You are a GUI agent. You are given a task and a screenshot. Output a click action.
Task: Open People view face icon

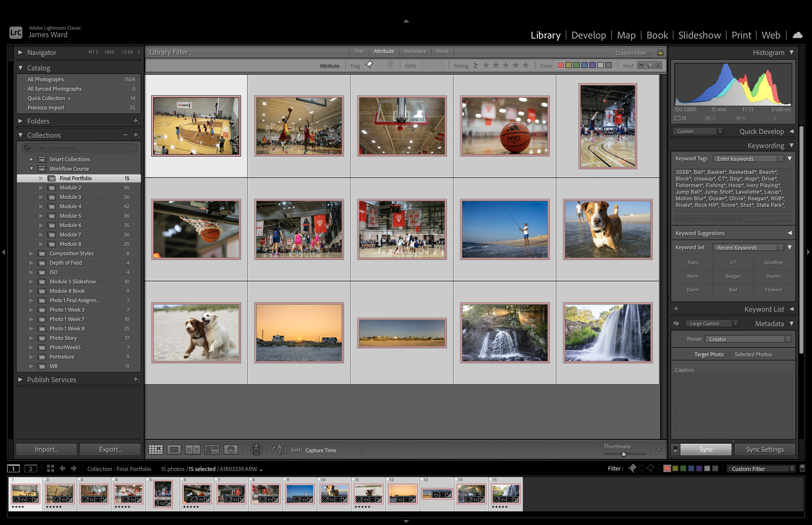[231, 450]
